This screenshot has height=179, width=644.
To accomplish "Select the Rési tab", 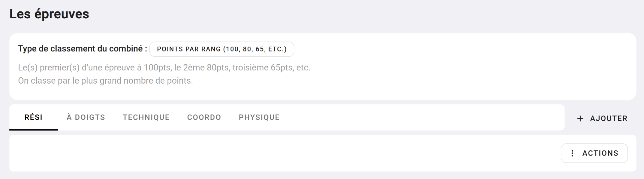I will tap(34, 117).
